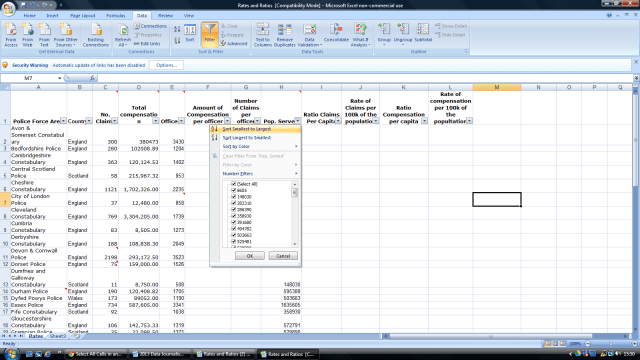Uncheck the 529481 filter value
640x360 pixels.
(233, 242)
